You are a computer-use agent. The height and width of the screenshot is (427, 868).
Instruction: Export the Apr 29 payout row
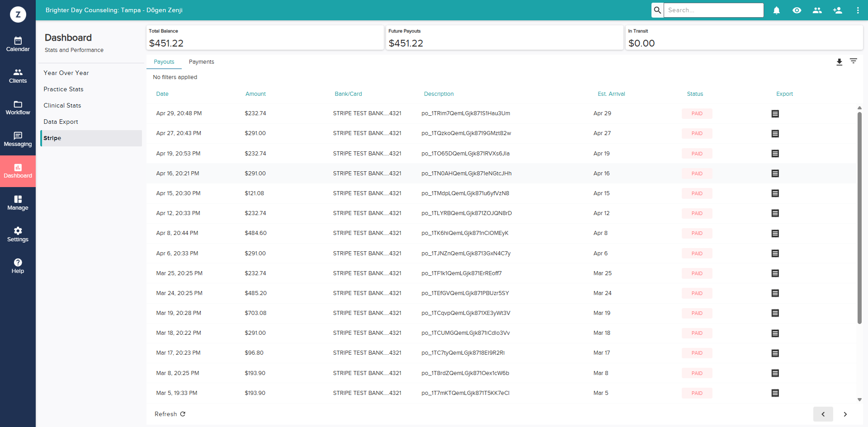(x=775, y=114)
